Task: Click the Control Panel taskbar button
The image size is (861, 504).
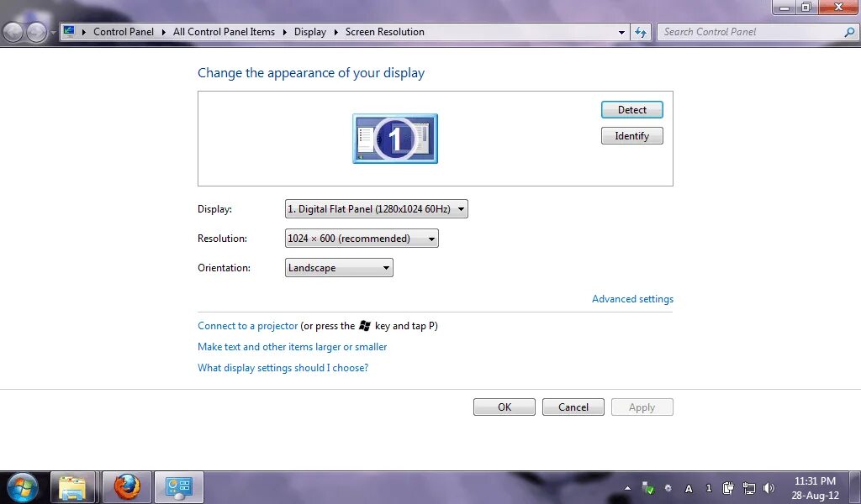Action: [x=178, y=487]
